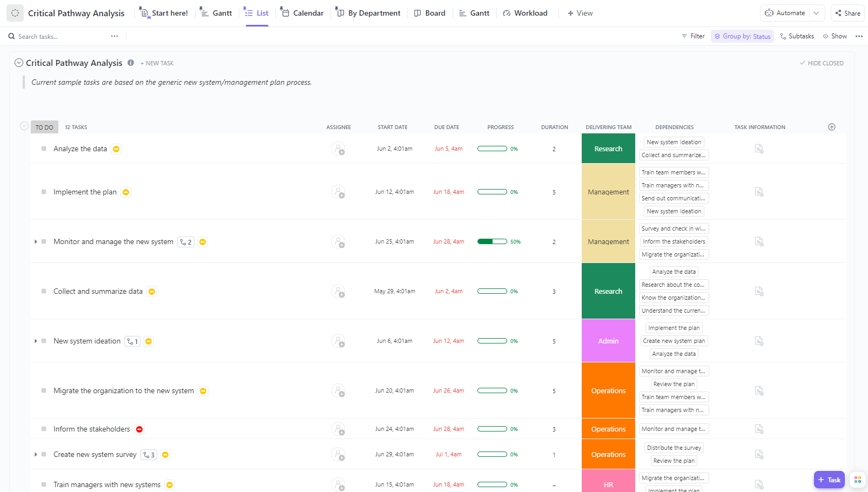Collapse the TO DO status group
Image resolution: width=868 pixels, height=492 pixels.
[x=24, y=126]
